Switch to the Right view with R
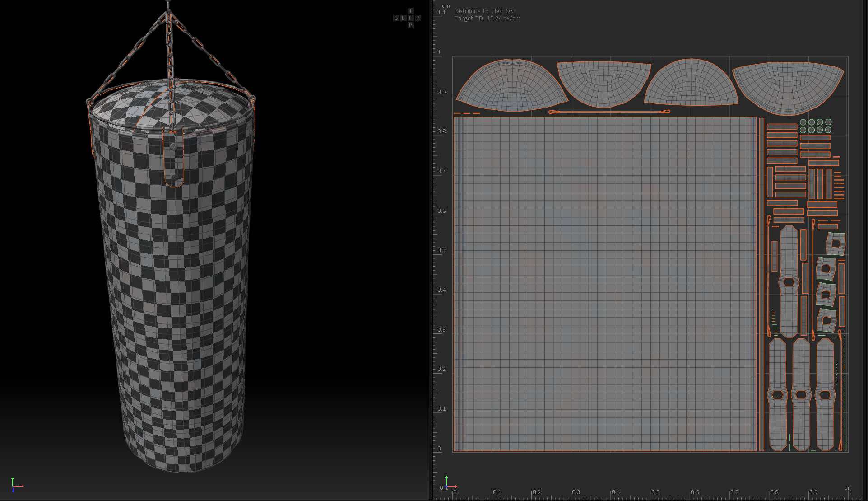 click(x=418, y=18)
